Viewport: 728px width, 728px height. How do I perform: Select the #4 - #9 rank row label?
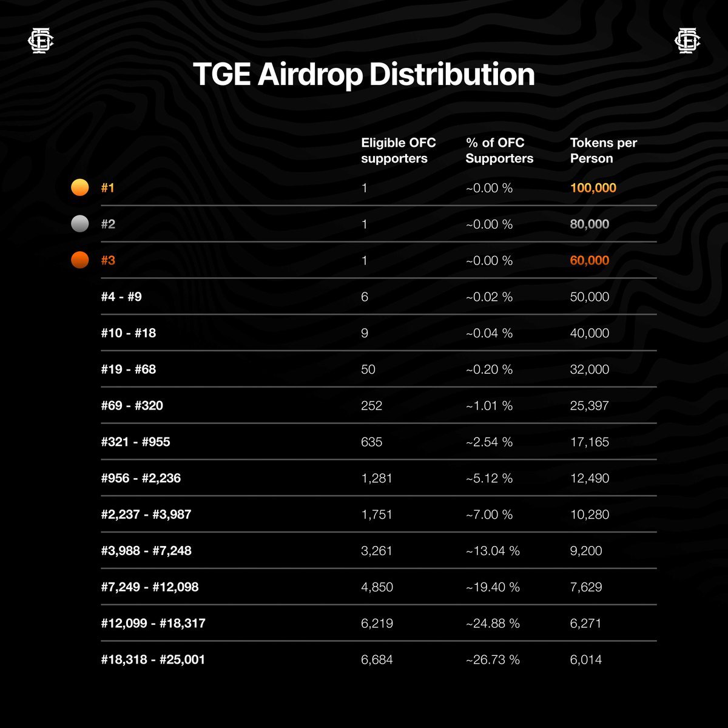point(121,297)
